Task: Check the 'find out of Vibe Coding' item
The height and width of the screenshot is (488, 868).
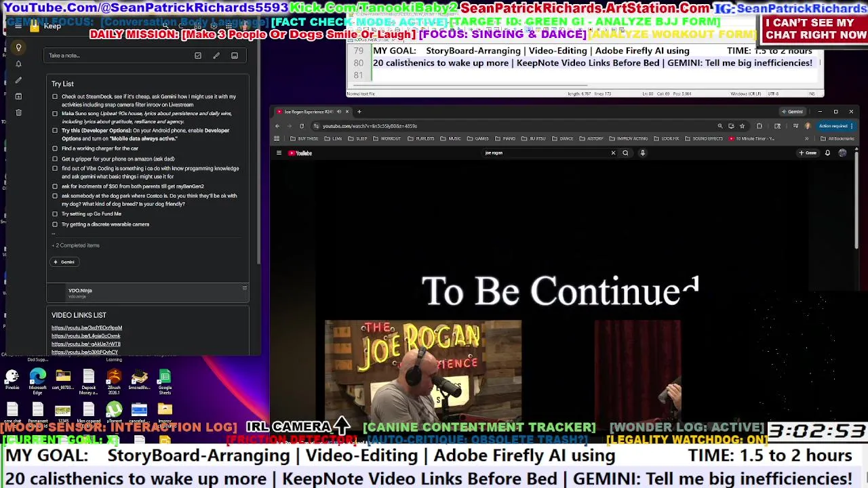Action: pyautogui.click(x=55, y=169)
